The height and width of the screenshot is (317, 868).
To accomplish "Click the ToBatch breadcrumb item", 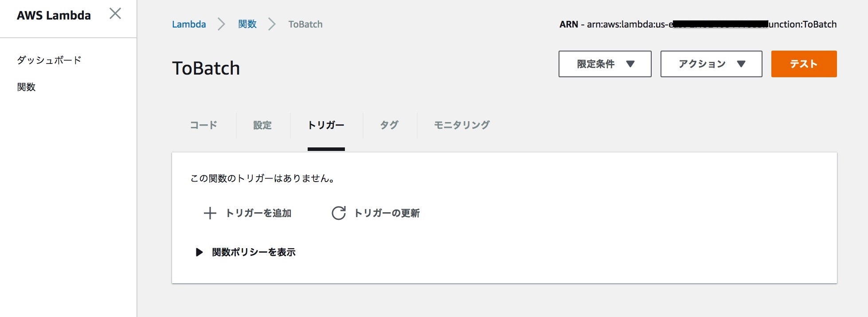I will point(305,24).
